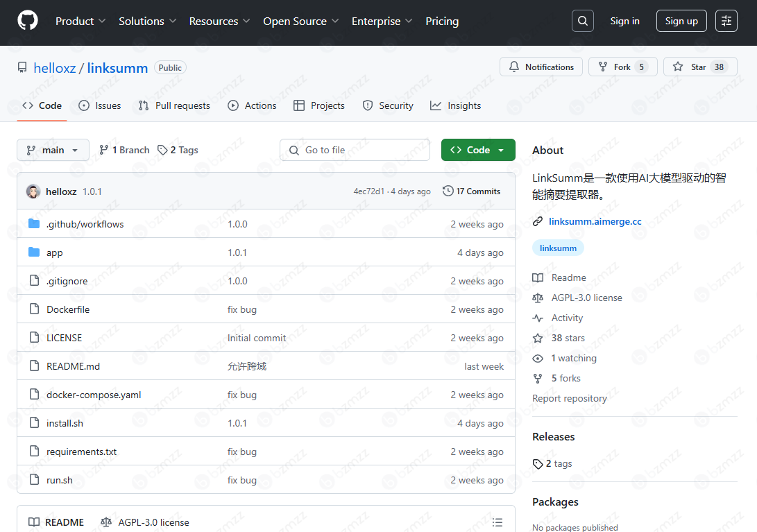The image size is (757, 532).
Task: Click file icon next to run.sh
Action: [x=34, y=479]
